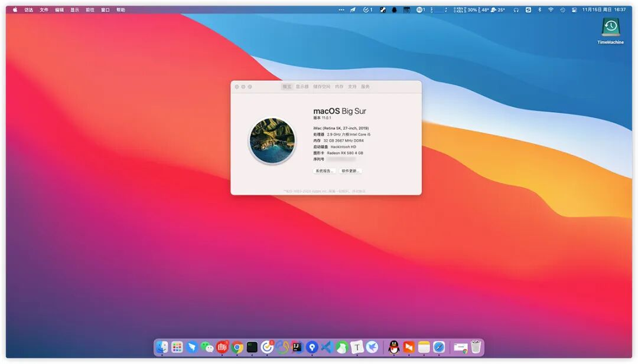Click 'iMac (Retina 5K, 27-inch, 2019)' model text
Image resolution: width=638 pixels, height=364 pixels.
pos(341,128)
